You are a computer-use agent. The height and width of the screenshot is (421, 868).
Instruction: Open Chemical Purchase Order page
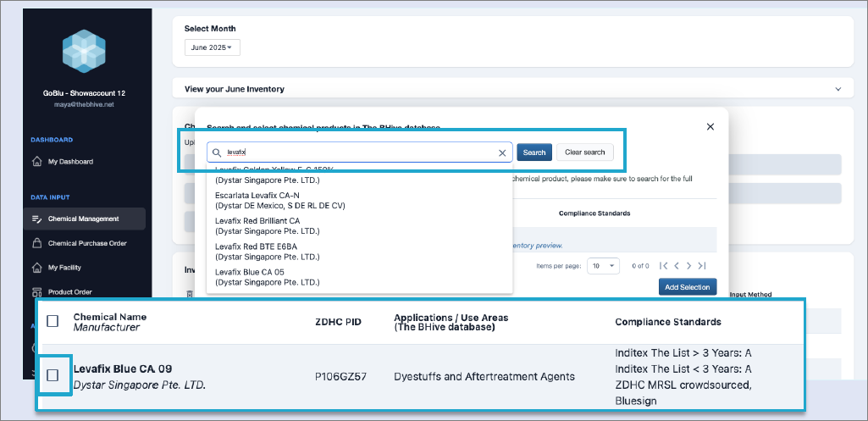pos(87,243)
